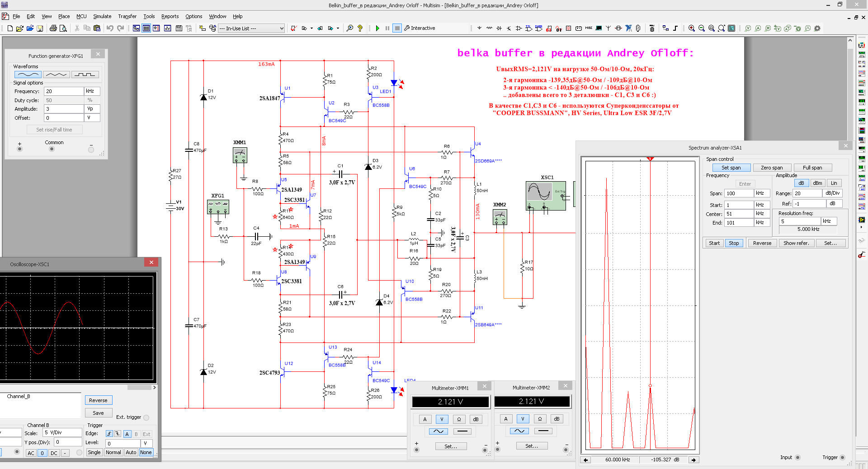Print the circuit using printer icon
Viewport: 868px width, 469px height.
tap(53, 28)
